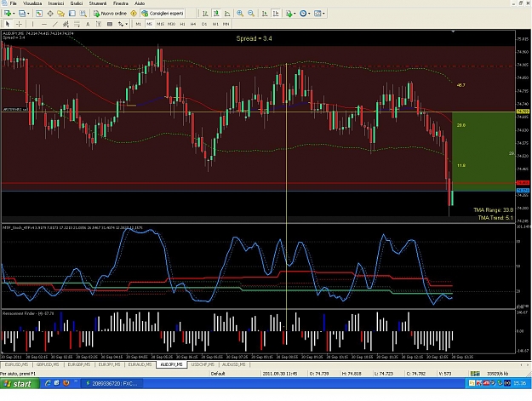
Task: Switch to EURJPY,M5 chart tab
Action: pyautogui.click(x=109, y=364)
